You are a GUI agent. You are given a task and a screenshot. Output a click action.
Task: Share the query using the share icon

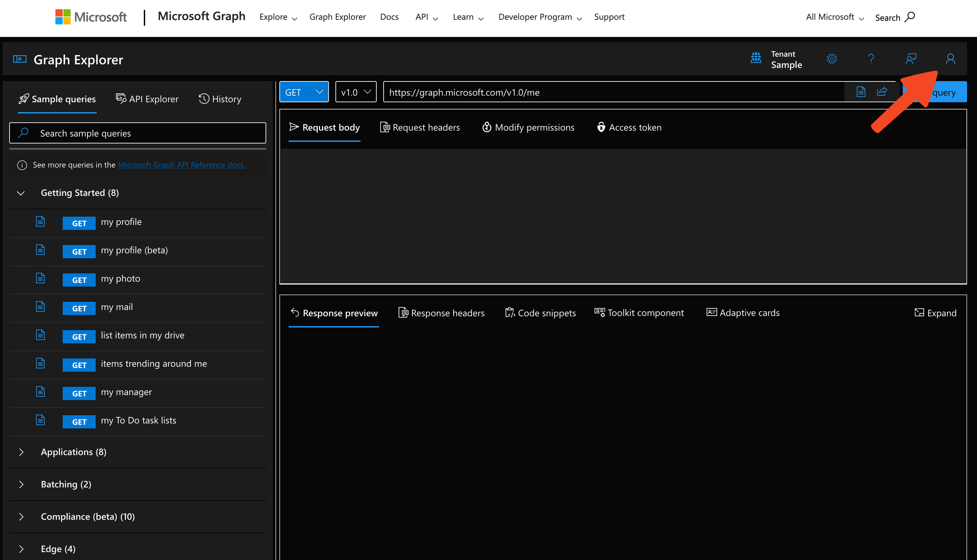click(882, 92)
